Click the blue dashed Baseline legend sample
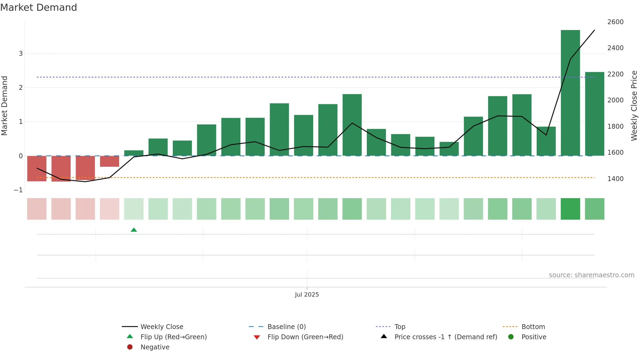 tap(256, 327)
